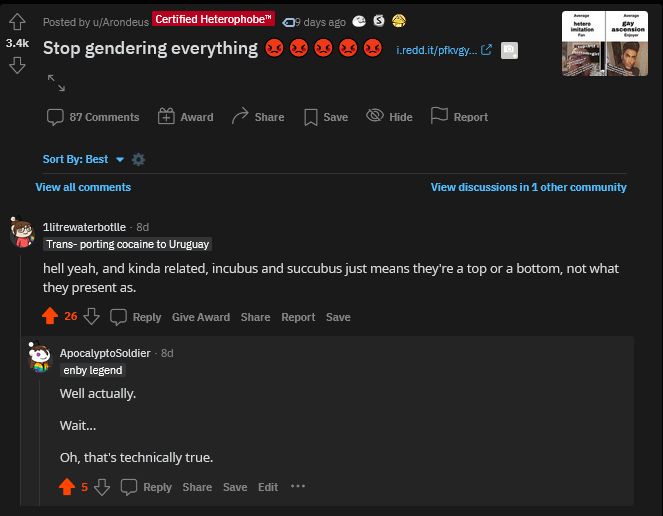Downvote 1litrewaterbotlle's comment
663x516 pixels.
[x=91, y=316]
